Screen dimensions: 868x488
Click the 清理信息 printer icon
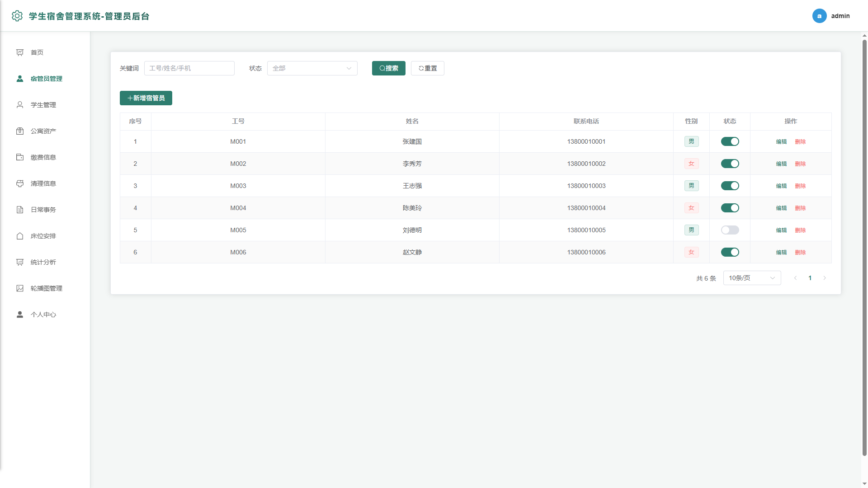[20, 183]
